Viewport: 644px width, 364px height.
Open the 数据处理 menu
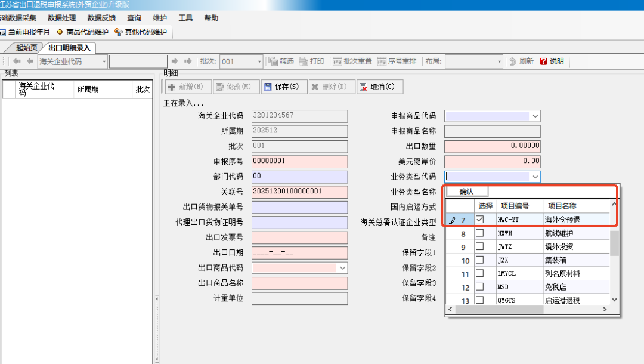pos(62,18)
